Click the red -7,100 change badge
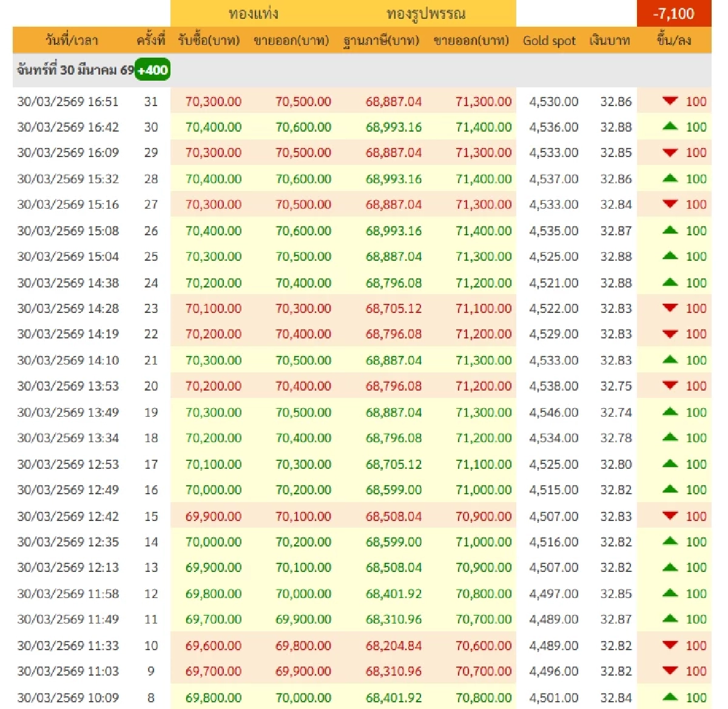This screenshot has width=728, height=709. (673, 13)
